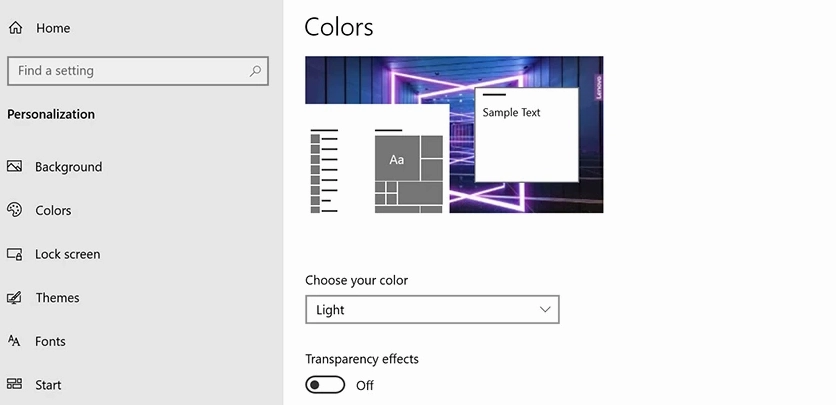Open the Choose your color dropdown
This screenshot has height=405, width=836.
[x=430, y=310]
